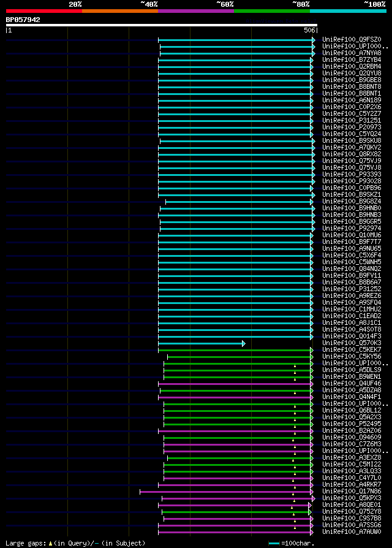The height and width of the screenshot is (548, 392).
Task: Click the UniRef100_C0P2X6 label
Action: [352, 107]
